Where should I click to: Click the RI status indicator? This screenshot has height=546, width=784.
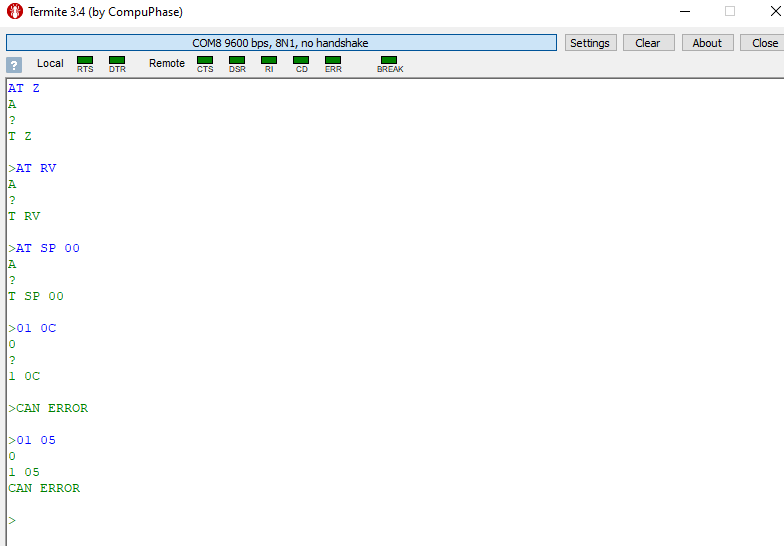pyautogui.click(x=269, y=60)
